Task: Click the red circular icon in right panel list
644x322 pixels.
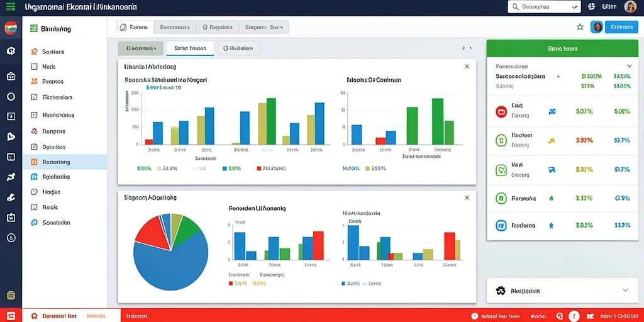Action: (501, 111)
